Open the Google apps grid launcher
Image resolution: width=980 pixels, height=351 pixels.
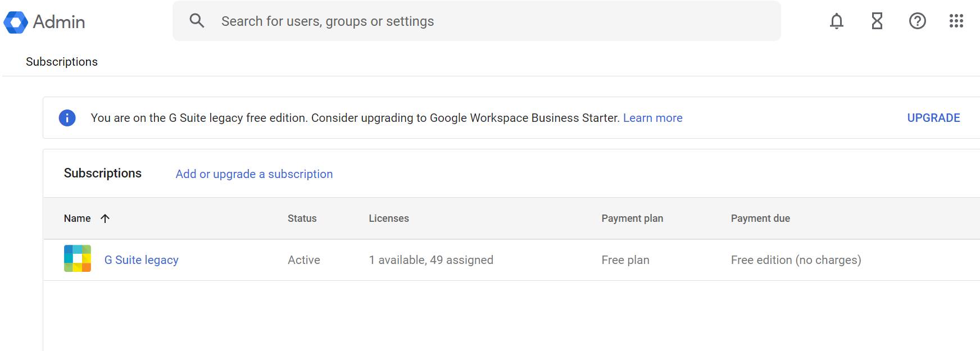click(956, 21)
